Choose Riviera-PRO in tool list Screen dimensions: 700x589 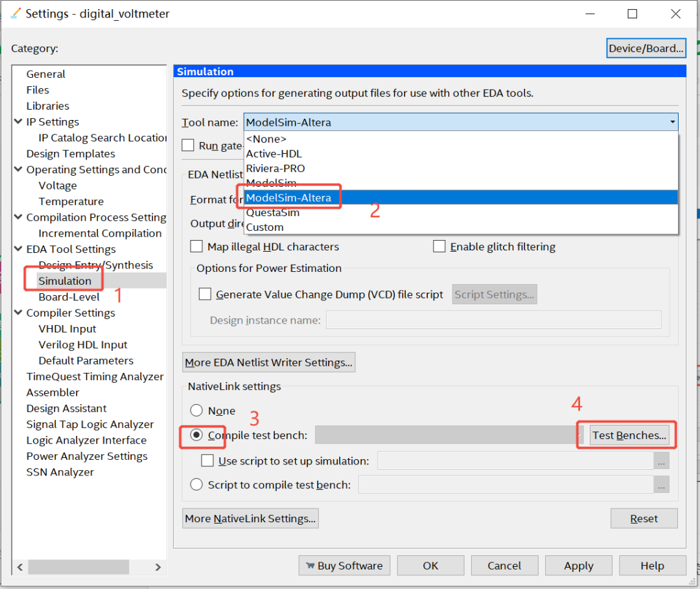[x=461, y=169]
